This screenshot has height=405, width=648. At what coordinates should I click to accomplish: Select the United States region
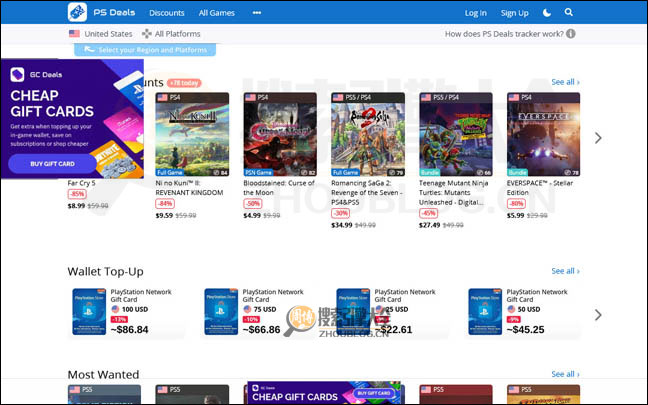click(x=100, y=34)
